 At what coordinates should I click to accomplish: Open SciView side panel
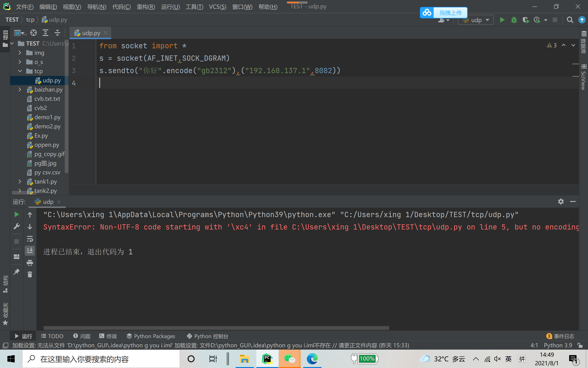tap(584, 77)
